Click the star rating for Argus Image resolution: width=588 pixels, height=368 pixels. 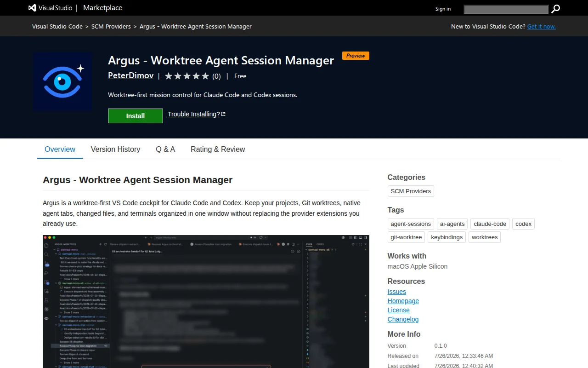tap(187, 76)
